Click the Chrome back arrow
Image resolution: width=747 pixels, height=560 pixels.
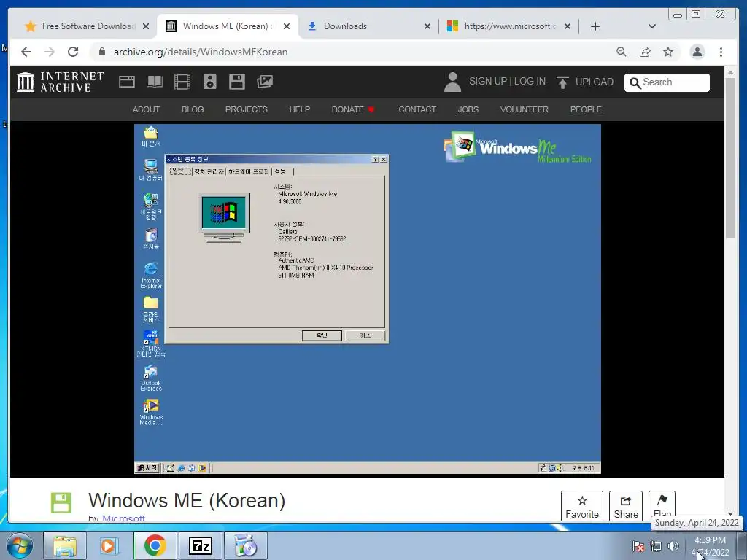26,52
